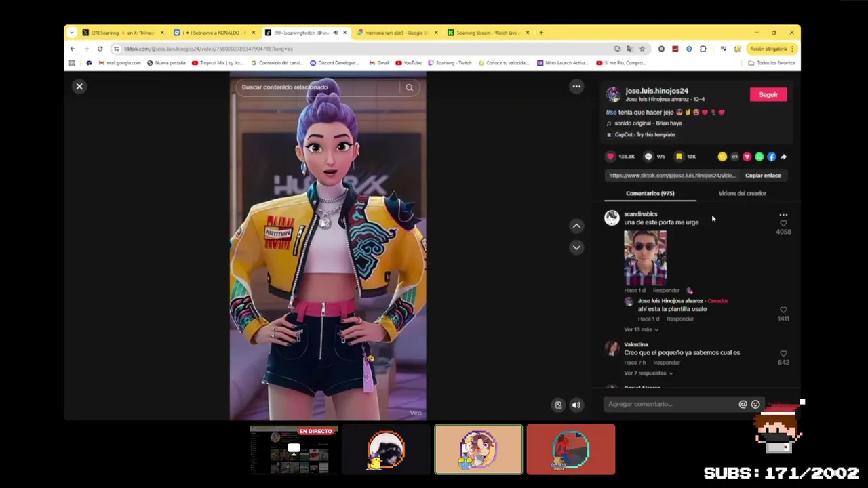This screenshot has width=868, height=488.
Task: Open the three-dot options menu above the video
Action: [576, 86]
